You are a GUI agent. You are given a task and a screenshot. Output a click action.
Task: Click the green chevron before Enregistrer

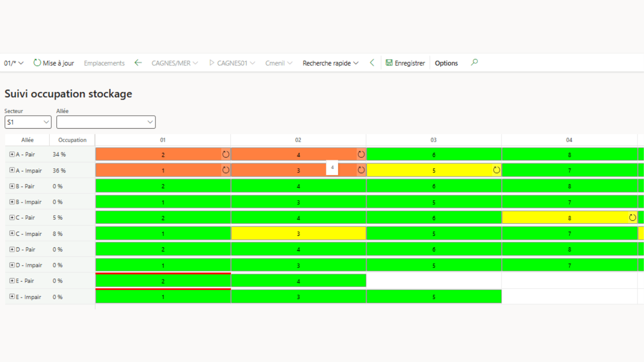372,63
